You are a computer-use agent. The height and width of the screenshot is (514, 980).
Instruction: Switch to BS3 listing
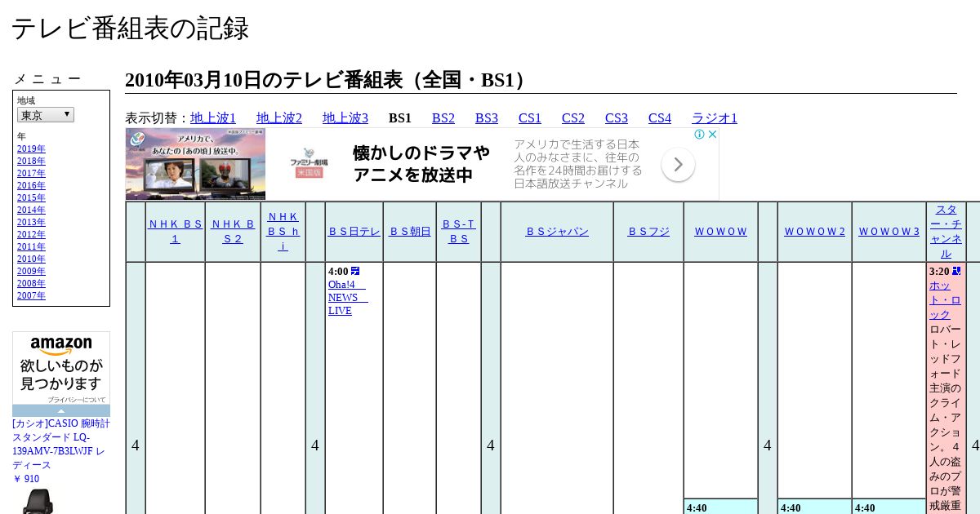point(487,118)
